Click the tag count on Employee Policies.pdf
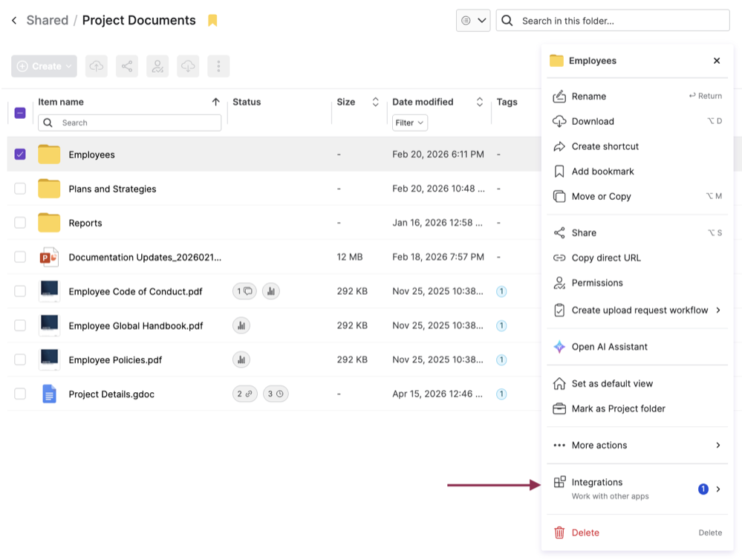742x560 pixels. 501,359
